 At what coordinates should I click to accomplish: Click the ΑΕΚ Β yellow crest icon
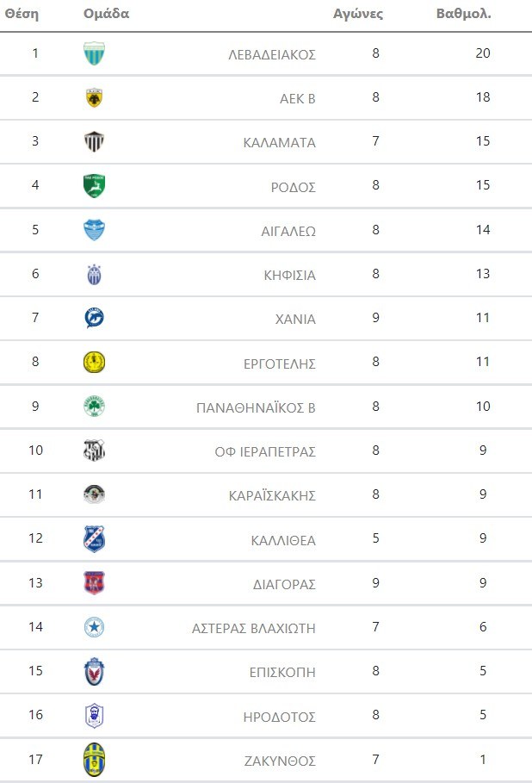(94, 97)
